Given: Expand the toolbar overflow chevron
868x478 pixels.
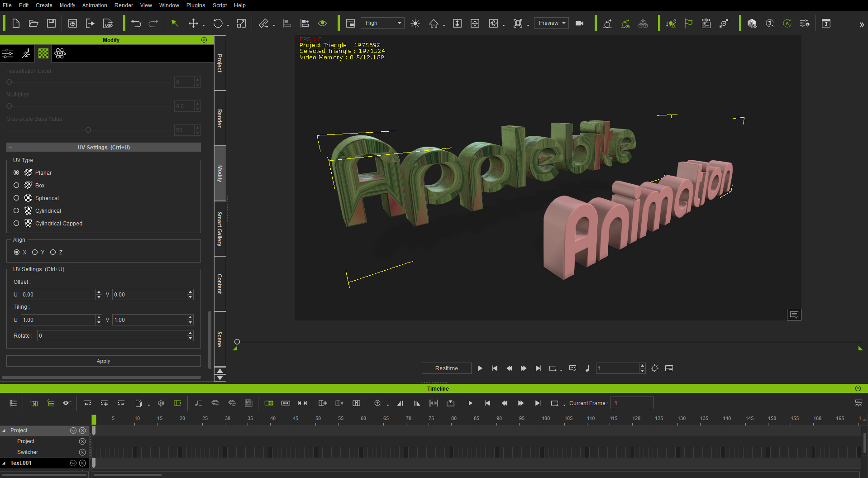Looking at the screenshot, I should coord(861,25).
